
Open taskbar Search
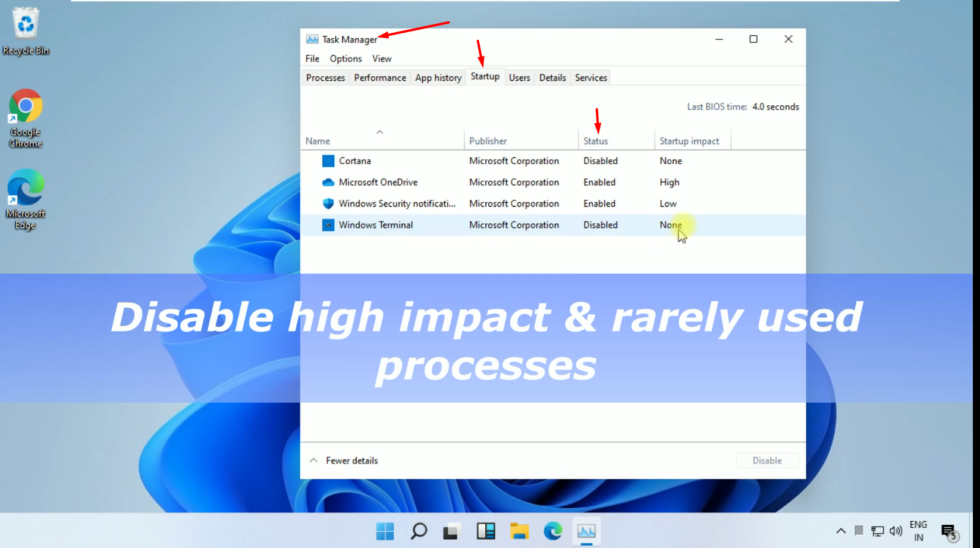[x=419, y=531]
